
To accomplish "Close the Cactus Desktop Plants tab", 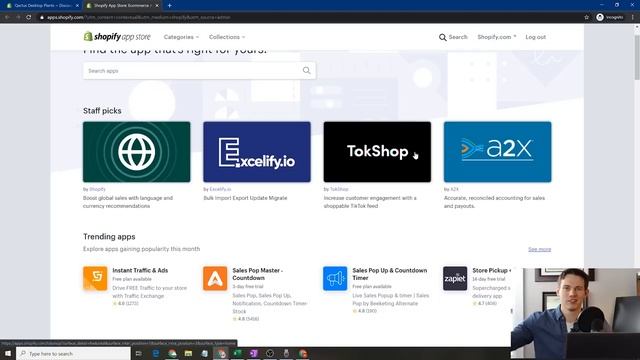I will (x=77, y=6).
